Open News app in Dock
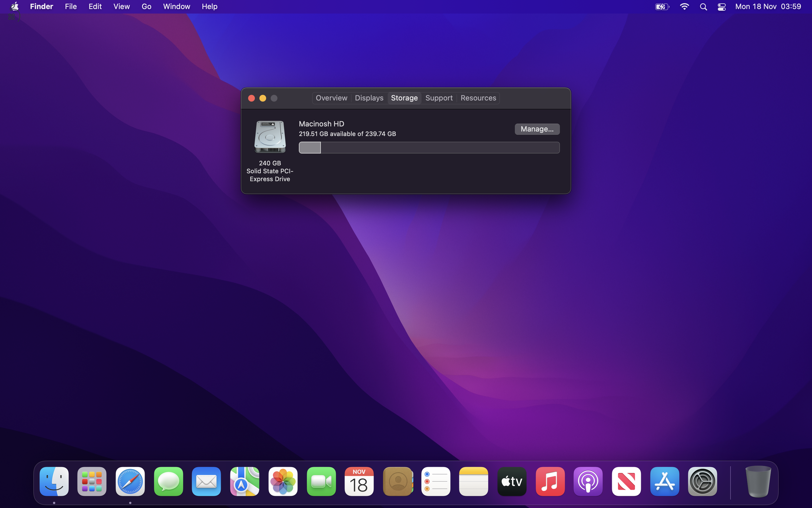 [626, 481]
